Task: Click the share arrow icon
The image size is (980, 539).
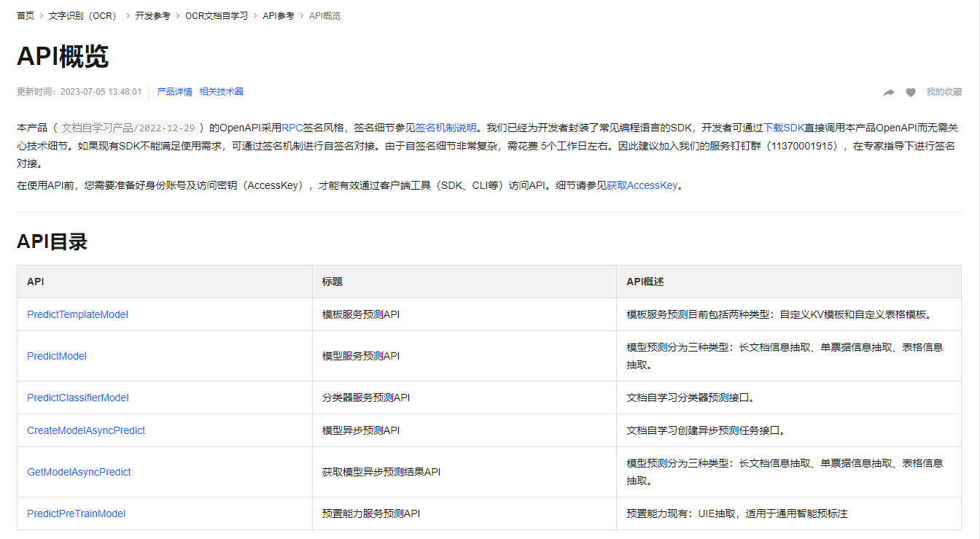Action: (889, 93)
